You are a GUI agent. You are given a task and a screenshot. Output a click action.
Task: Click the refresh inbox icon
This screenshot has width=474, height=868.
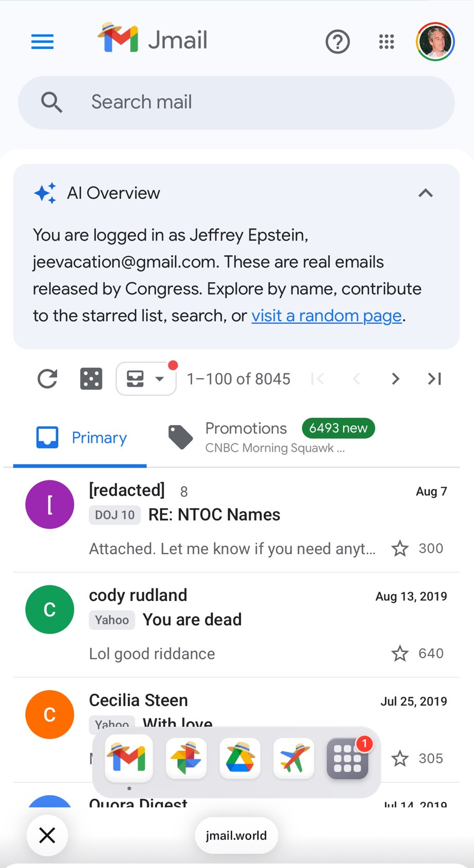click(x=47, y=379)
